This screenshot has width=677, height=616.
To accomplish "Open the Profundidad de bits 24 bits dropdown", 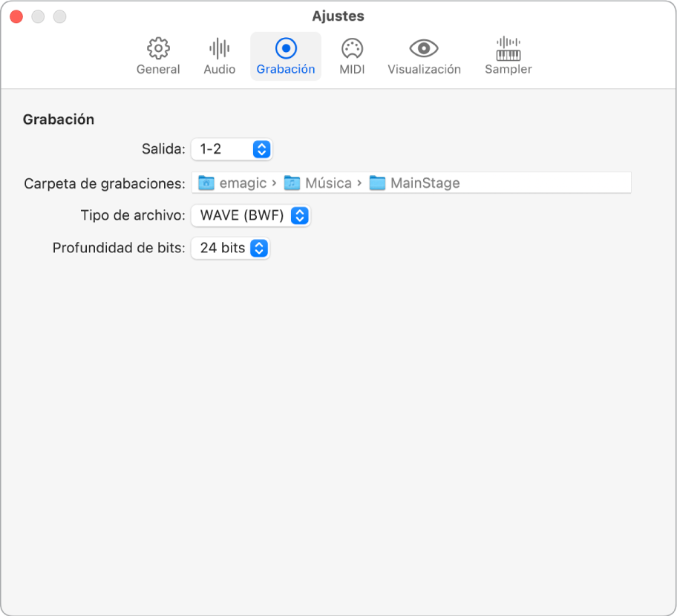I will (230, 249).
